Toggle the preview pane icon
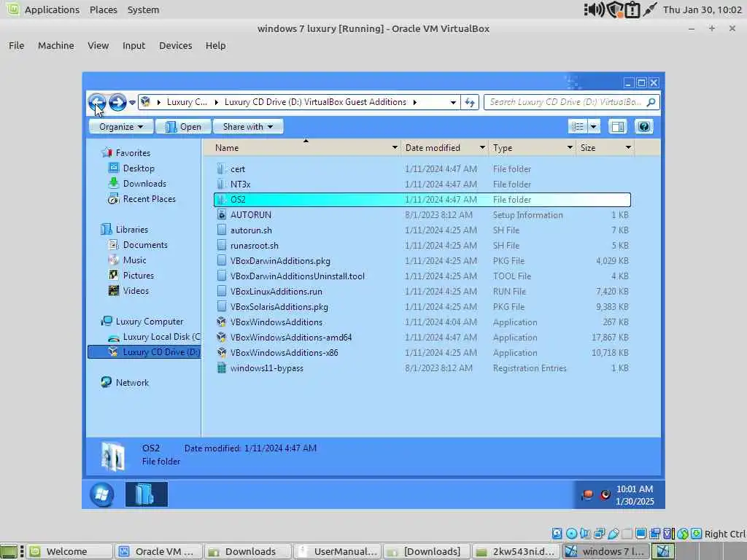This screenshot has height=560, width=747. pyautogui.click(x=618, y=127)
